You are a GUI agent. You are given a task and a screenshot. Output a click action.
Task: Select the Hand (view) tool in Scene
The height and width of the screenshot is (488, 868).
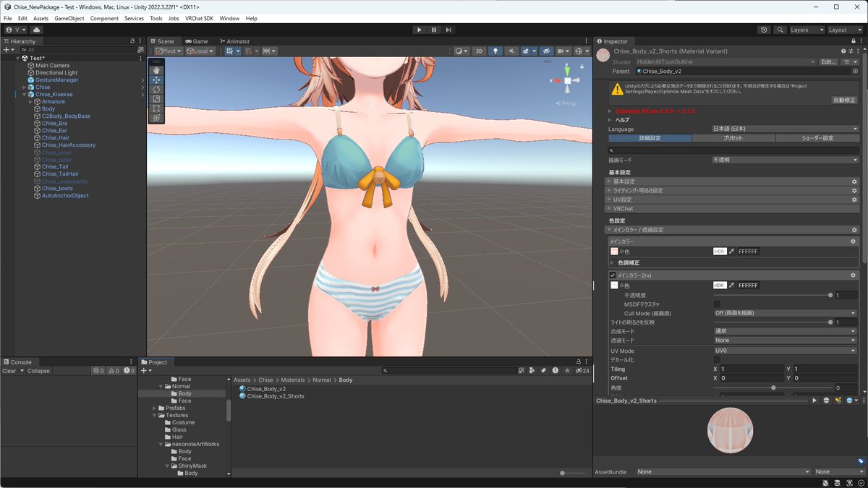tap(156, 70)
